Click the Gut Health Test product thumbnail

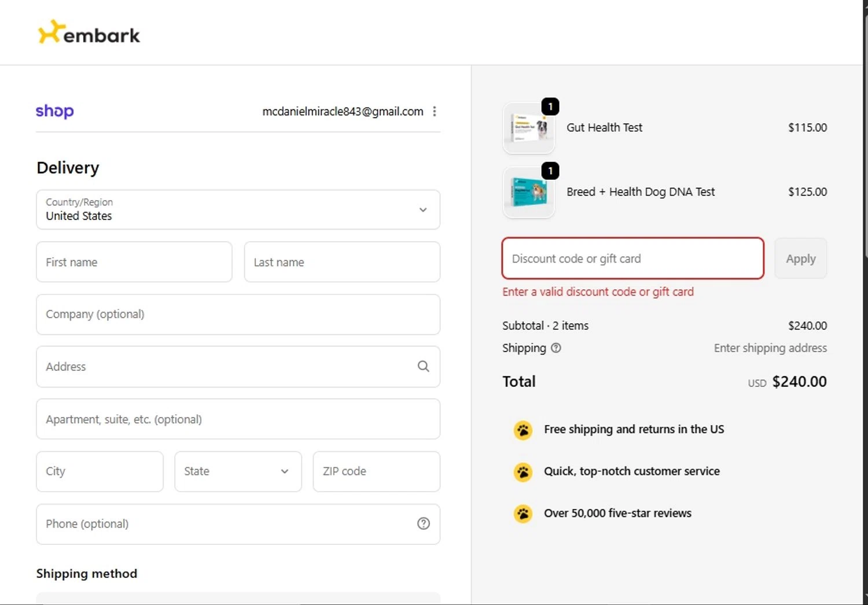[x=529, y=128]
